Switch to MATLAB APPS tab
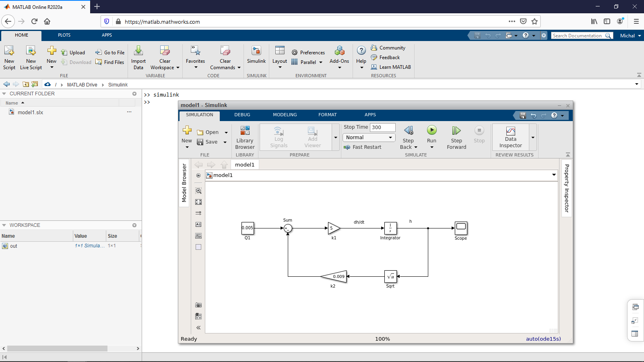The image size is (644, 362). point(107,35)
